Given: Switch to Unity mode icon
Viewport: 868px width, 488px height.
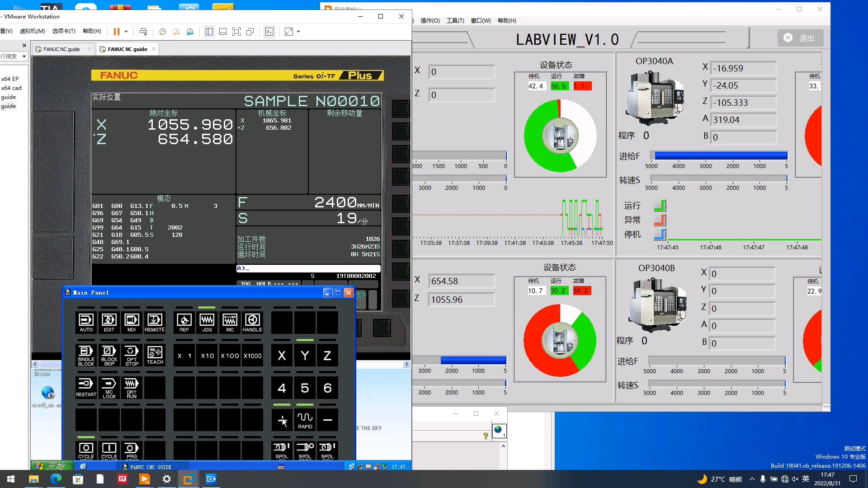Looking at the screenshot, I should [250, 32].
